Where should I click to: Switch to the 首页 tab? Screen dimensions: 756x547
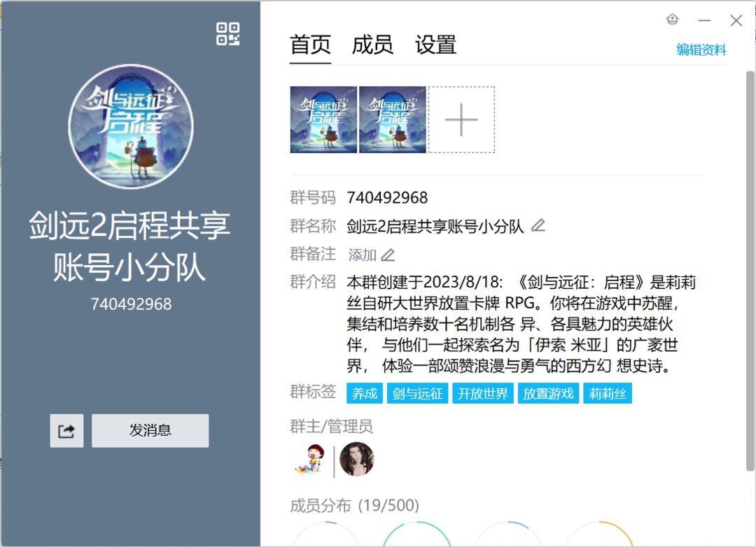tap(310, 45)
